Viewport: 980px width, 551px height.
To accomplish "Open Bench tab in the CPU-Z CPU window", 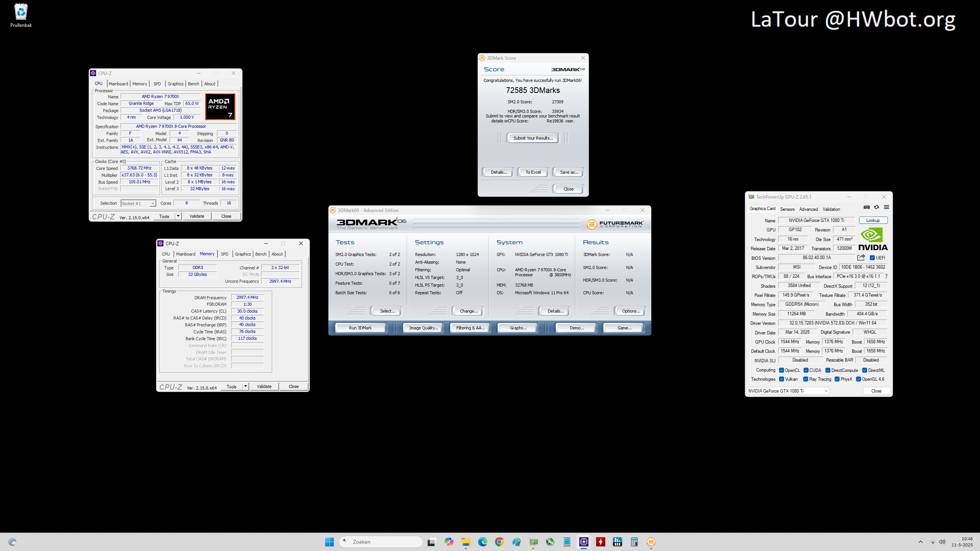I will click(194, 84).
